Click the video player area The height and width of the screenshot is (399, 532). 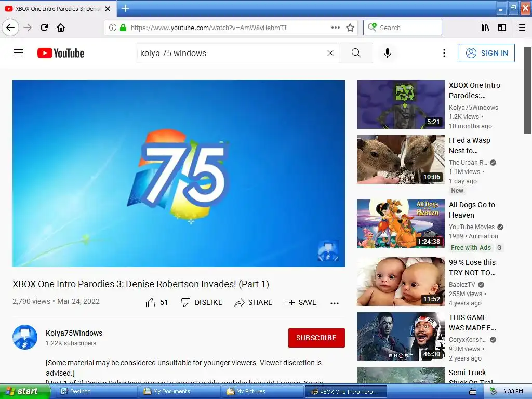[x=179, y=174]
